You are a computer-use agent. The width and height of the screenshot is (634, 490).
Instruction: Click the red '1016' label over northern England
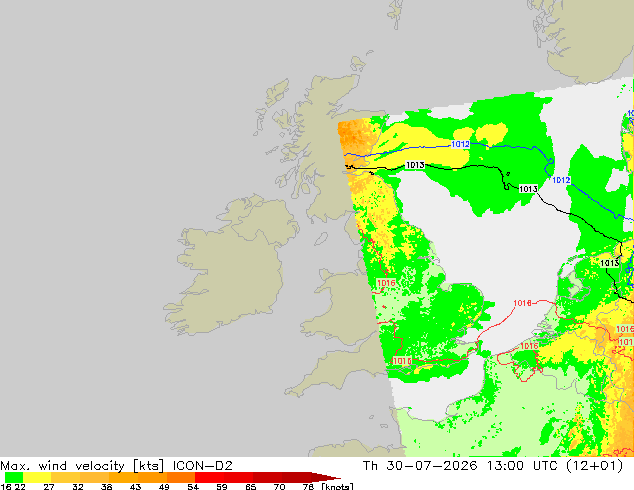click(386, 283)
